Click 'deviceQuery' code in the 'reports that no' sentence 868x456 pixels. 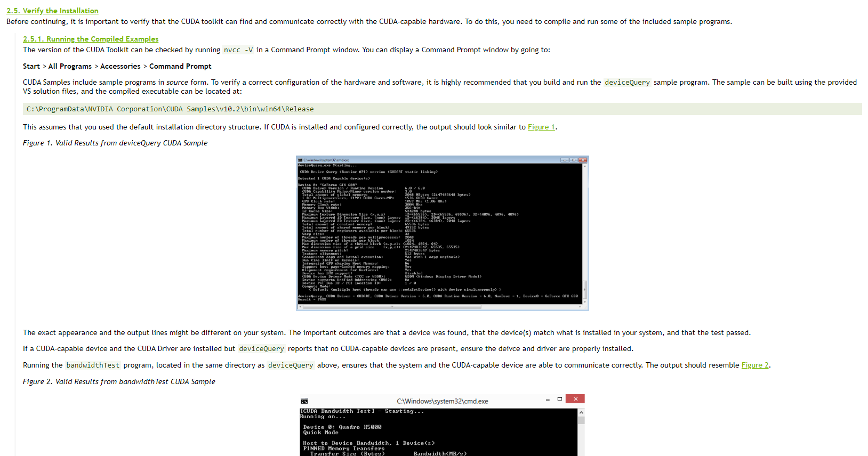click(x=261, y=348)
